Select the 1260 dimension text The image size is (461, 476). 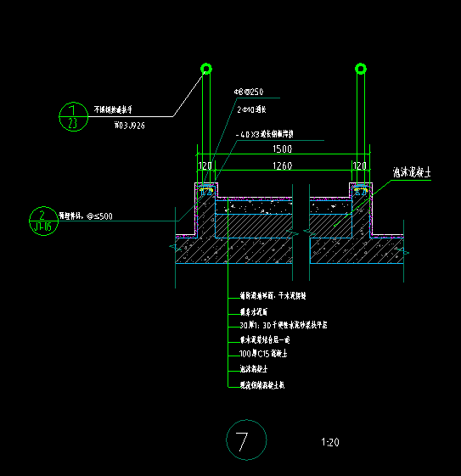click(x=282, y=165)
